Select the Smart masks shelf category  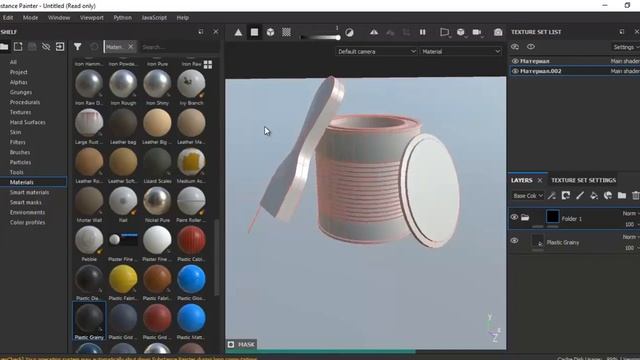coord(26,202)
